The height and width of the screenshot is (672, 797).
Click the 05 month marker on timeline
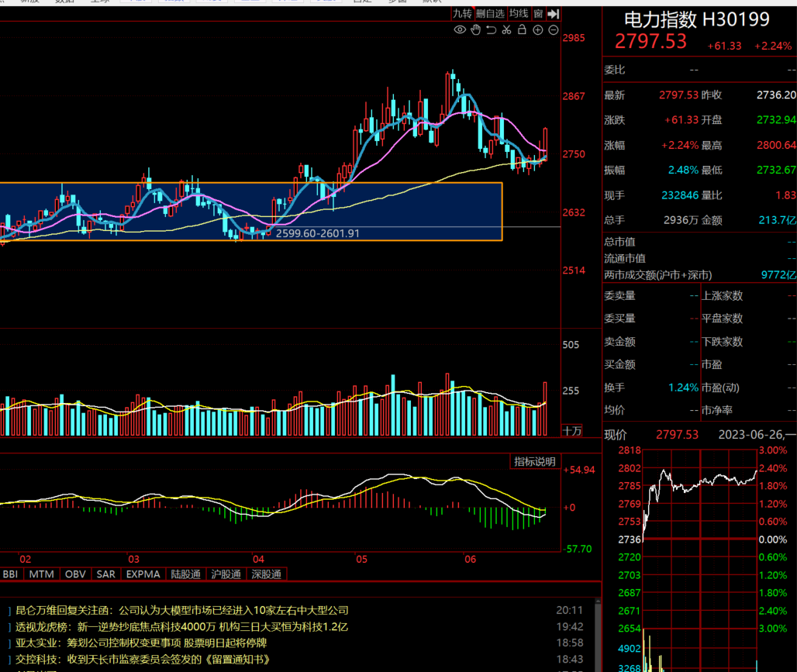point(361,559)
